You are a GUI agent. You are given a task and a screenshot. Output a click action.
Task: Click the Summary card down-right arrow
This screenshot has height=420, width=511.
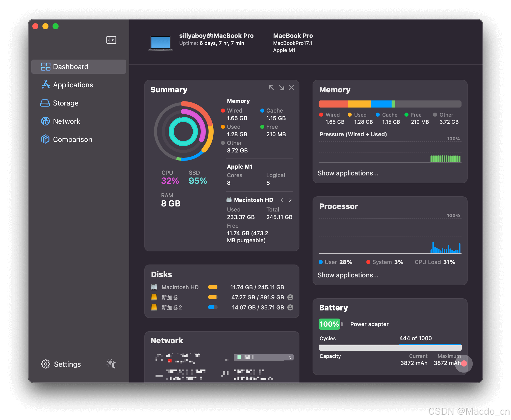282,88
